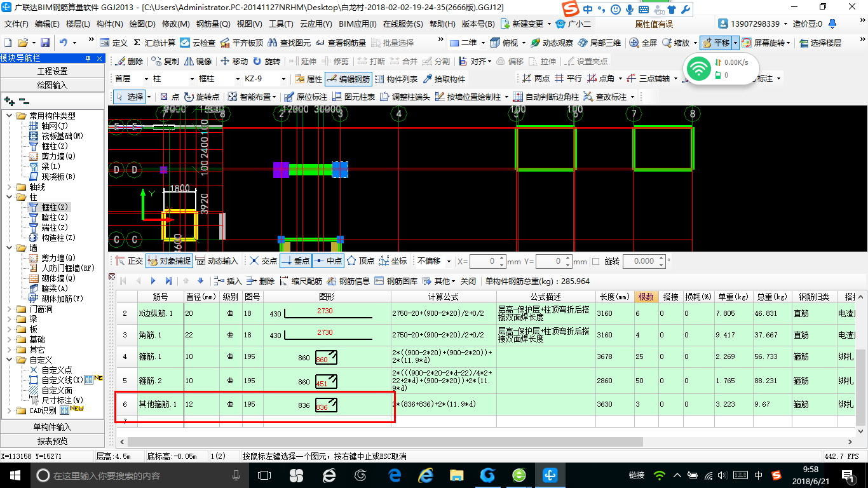Open the 钢筋量(Q) menu

(x=213, y=24)
